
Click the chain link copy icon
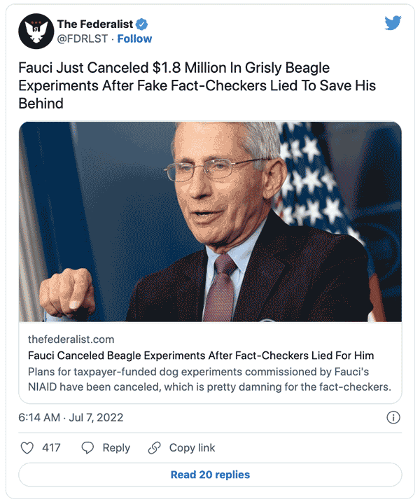[x=154, y=448]
